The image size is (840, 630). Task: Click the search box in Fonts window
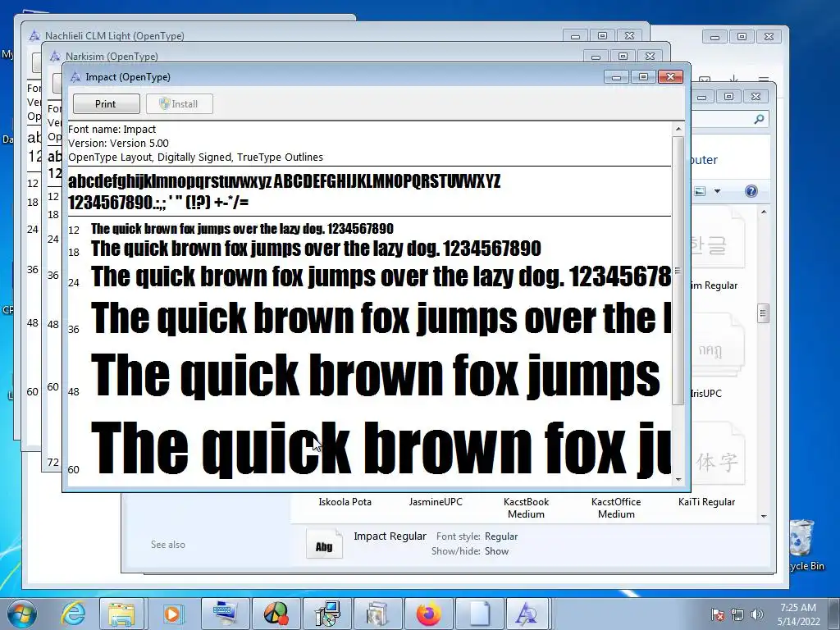tap(730, 119)
